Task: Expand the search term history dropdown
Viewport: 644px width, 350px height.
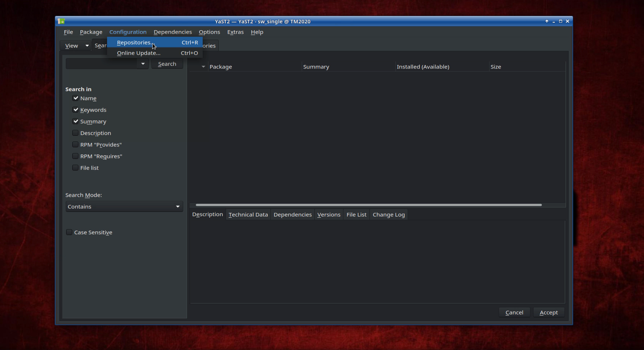Action: coord(143,63)
